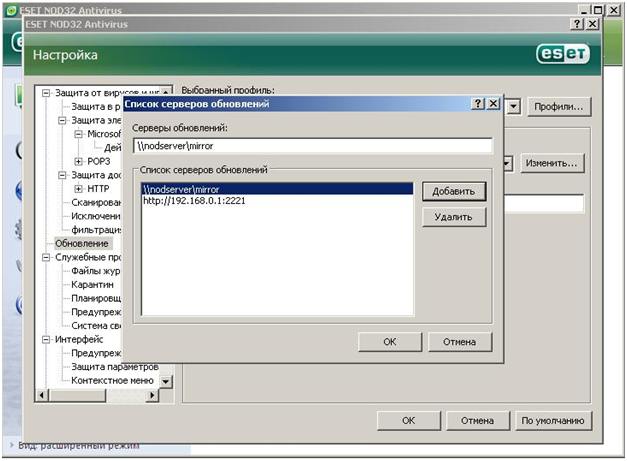Viewport: 627px width, 461px height.
Task: Select \\nodserver\mirror entry in server list
Action: 277,189
